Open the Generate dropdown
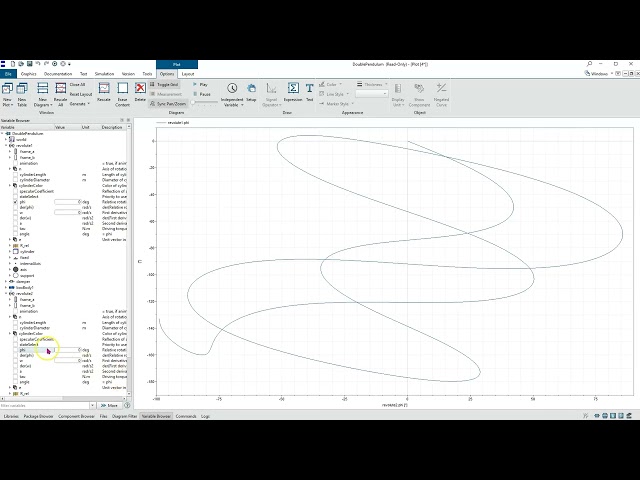This screenshot has height=480, width=640. tap(80, 104)
